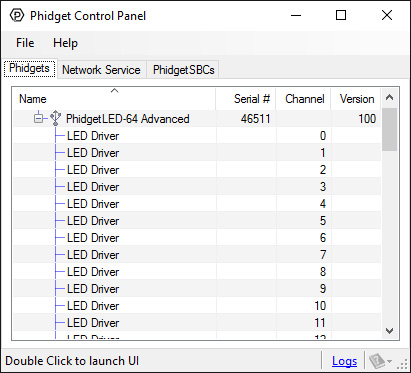
Task: Select LED Driver channel 4 row
Action: [x=197, y=204]
